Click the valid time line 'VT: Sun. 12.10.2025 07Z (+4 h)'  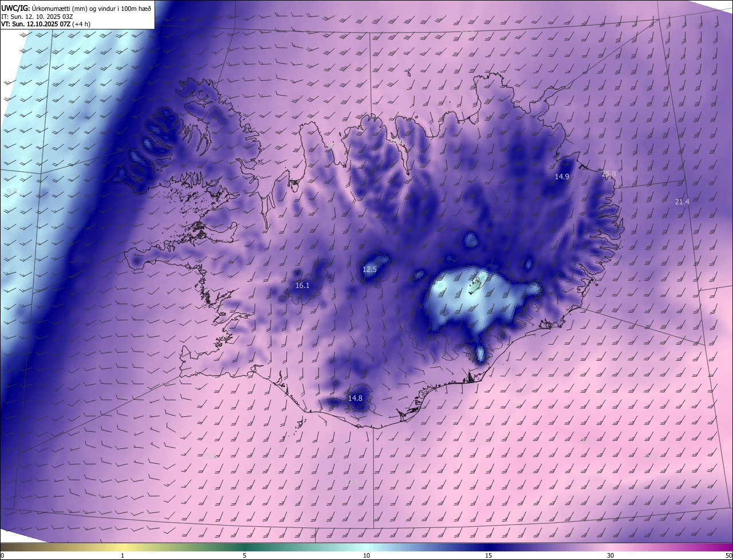[x=46, y=24]
